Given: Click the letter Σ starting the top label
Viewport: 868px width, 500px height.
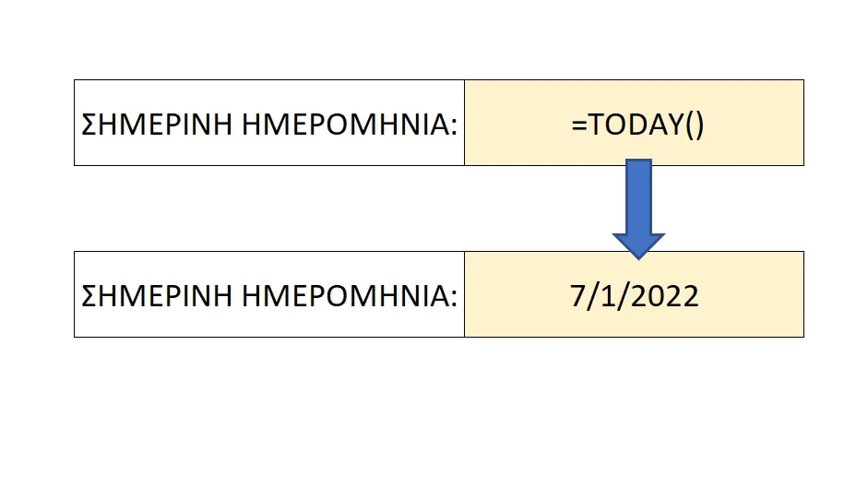Looking at the screenshot, I should pos(89,124).
